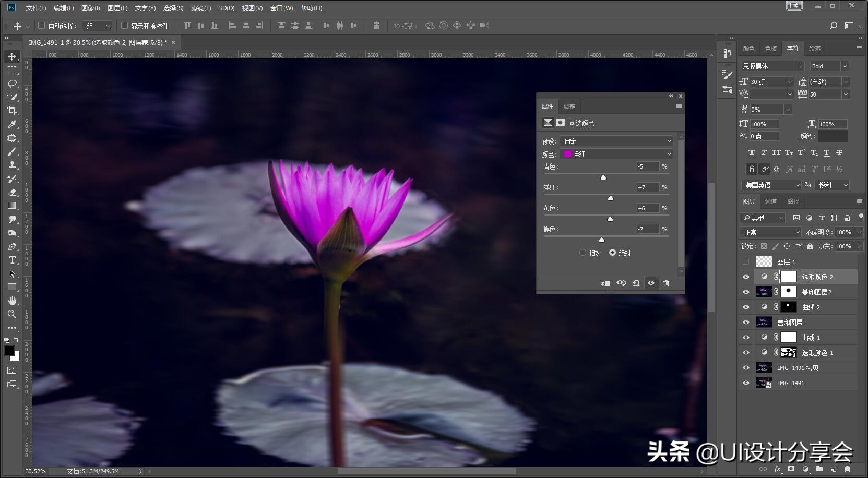Hide the 曲线 2 layer
868x478 pixels.
pos(746,307)
